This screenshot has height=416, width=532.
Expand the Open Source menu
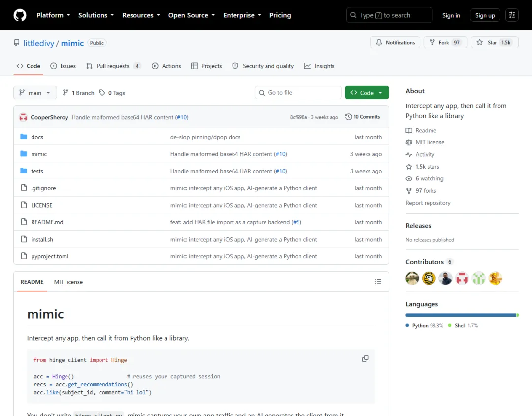tap(192, 15)
